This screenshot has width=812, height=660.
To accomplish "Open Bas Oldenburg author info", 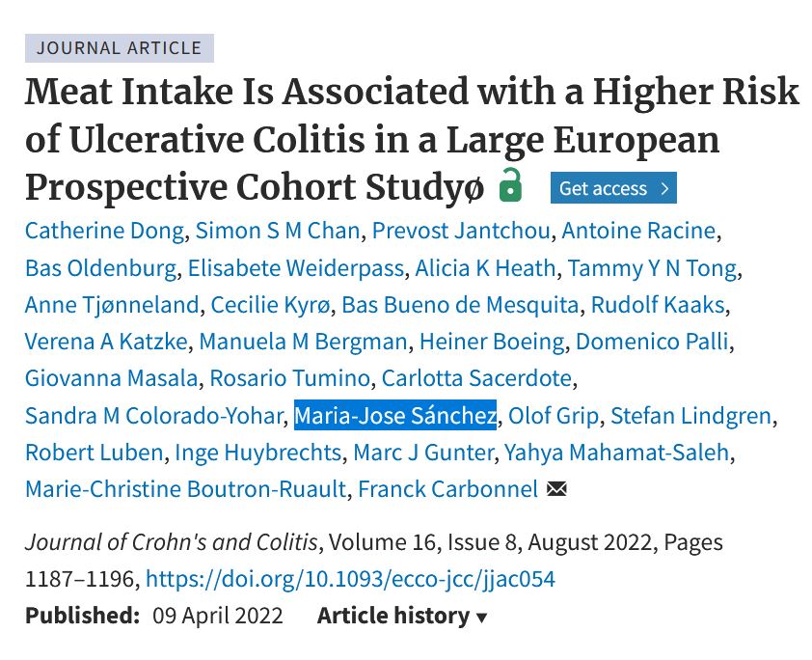I will (100, 267).
